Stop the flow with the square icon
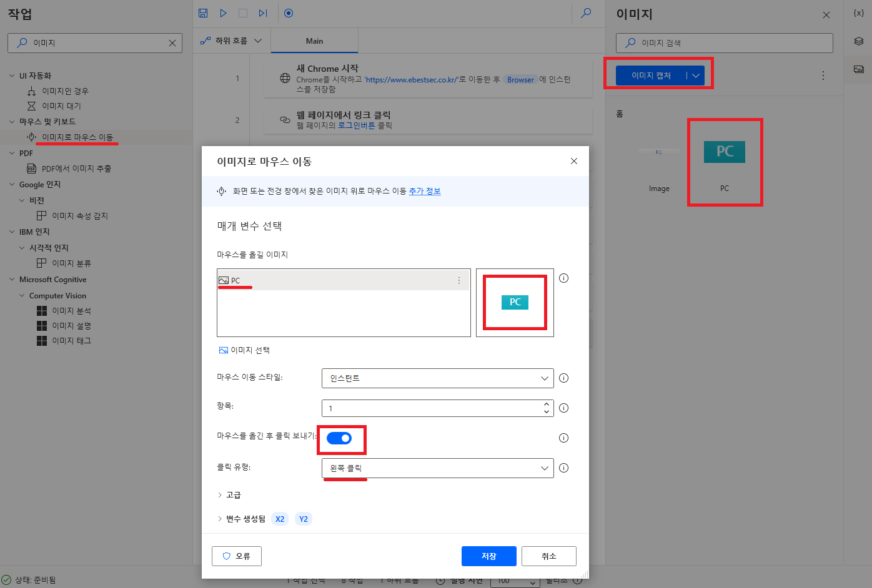872x588 pixels. tap(243, 13)
